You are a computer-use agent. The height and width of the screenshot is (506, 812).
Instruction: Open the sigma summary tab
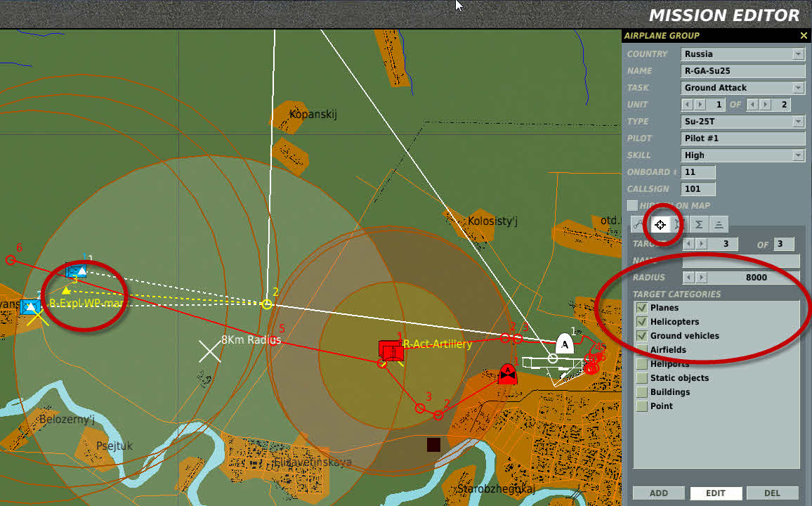(699, 224)
